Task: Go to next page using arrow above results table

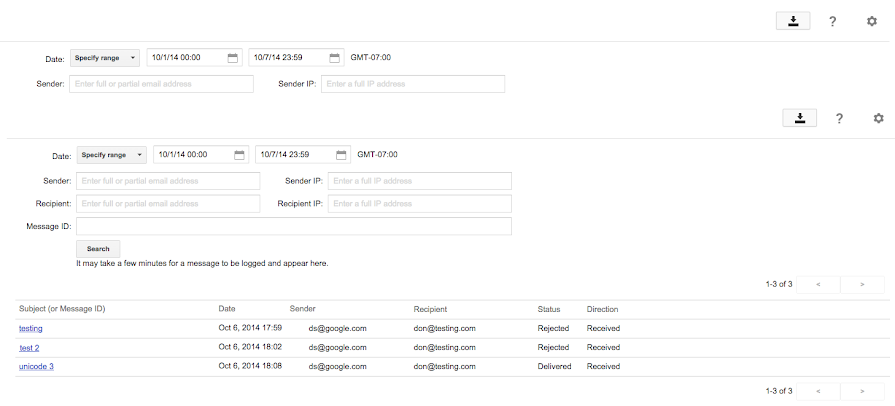Action: [862, 284]
